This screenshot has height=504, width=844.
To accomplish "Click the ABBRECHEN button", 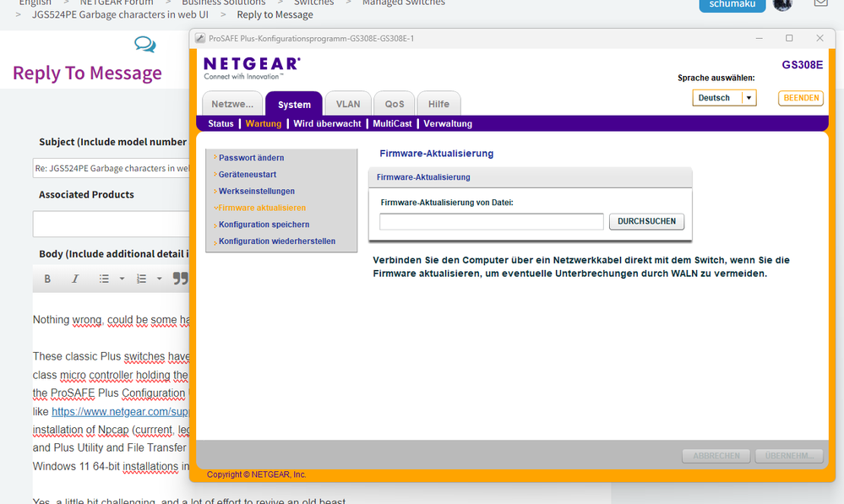I will (x=716, y=456).
